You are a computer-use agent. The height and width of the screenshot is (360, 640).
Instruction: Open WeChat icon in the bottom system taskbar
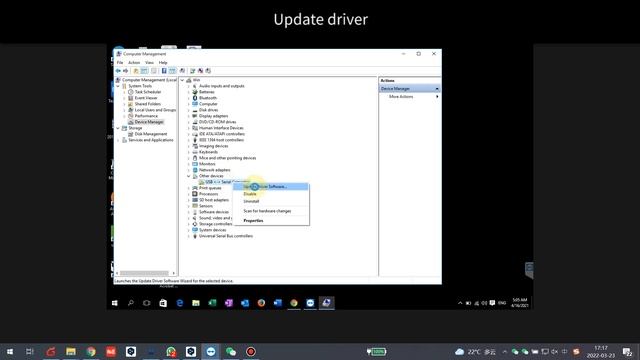click(231, 351)
